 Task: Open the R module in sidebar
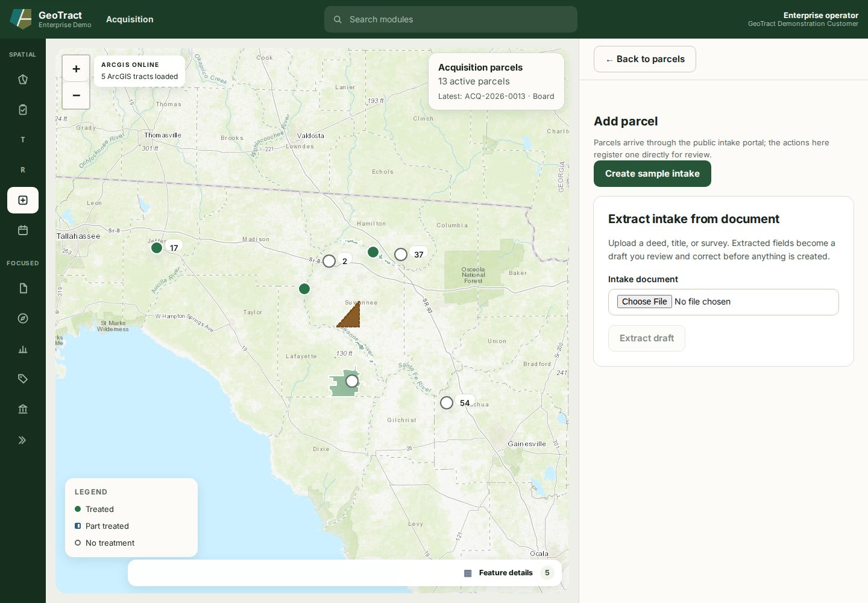[x=23, y=170]
